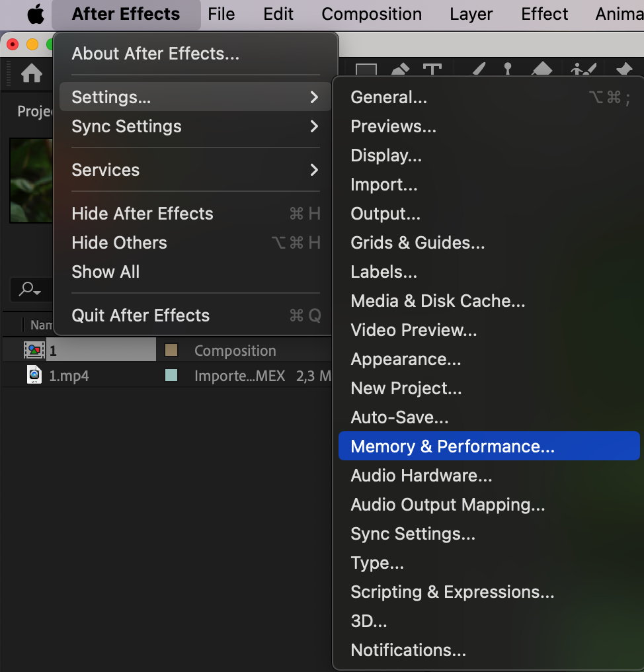Expand the Services submenu arrow
Image resolution: width=644 pixels, height=672 pixels.
click(314, 170)
